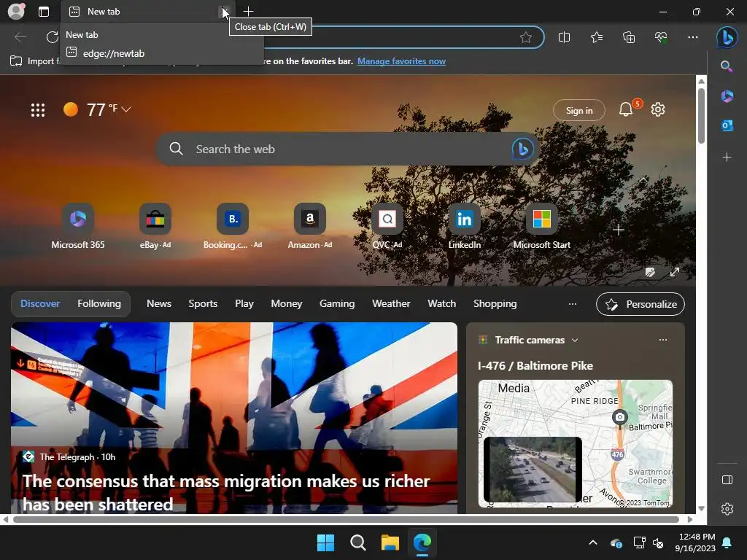Refresh the page

[x=52, y=37]
